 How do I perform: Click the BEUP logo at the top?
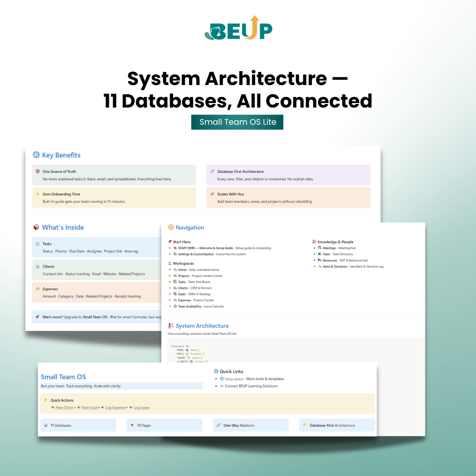coord(238,28)
